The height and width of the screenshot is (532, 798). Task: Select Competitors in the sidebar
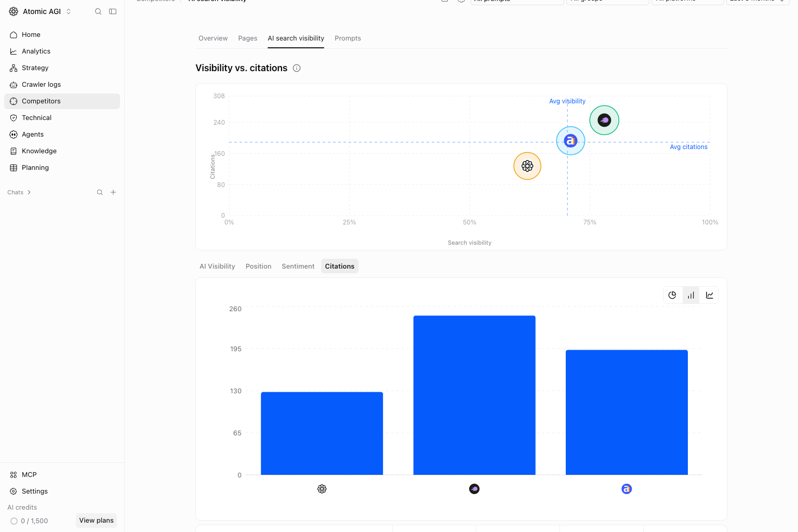(x=62, y=101)
